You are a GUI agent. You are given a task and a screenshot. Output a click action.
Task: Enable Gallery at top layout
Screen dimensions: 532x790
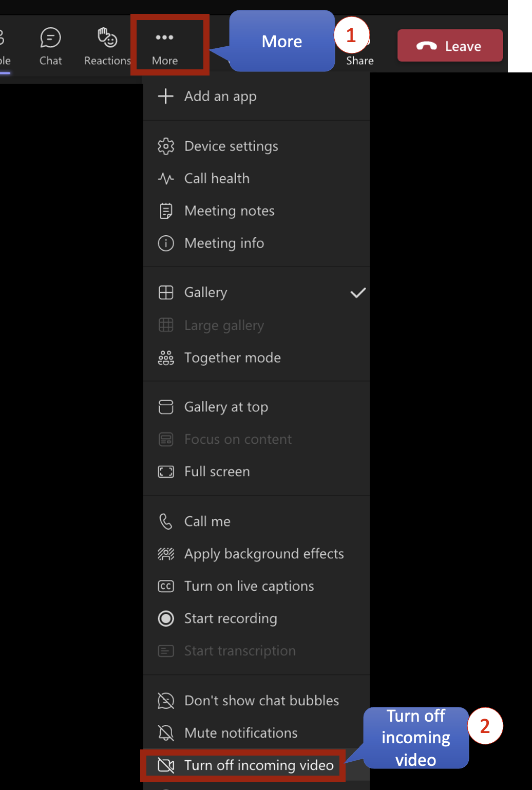pyautogui.click(x=226, y=406)
